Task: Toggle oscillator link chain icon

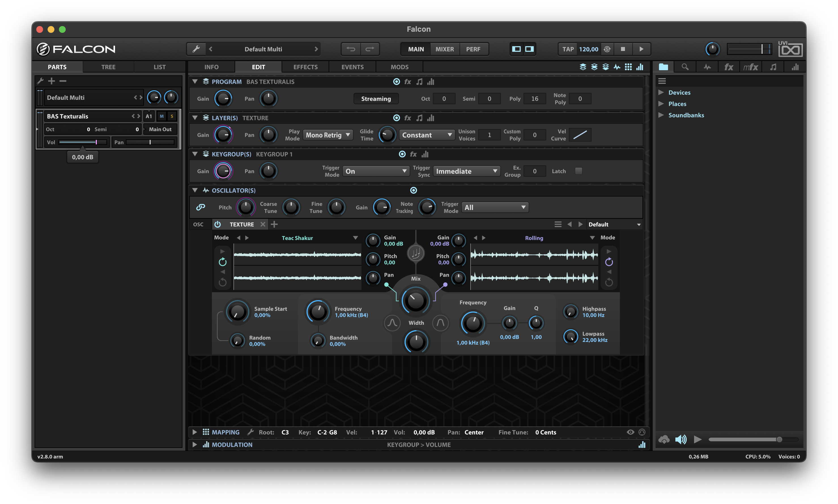Action: pos(201,207)
